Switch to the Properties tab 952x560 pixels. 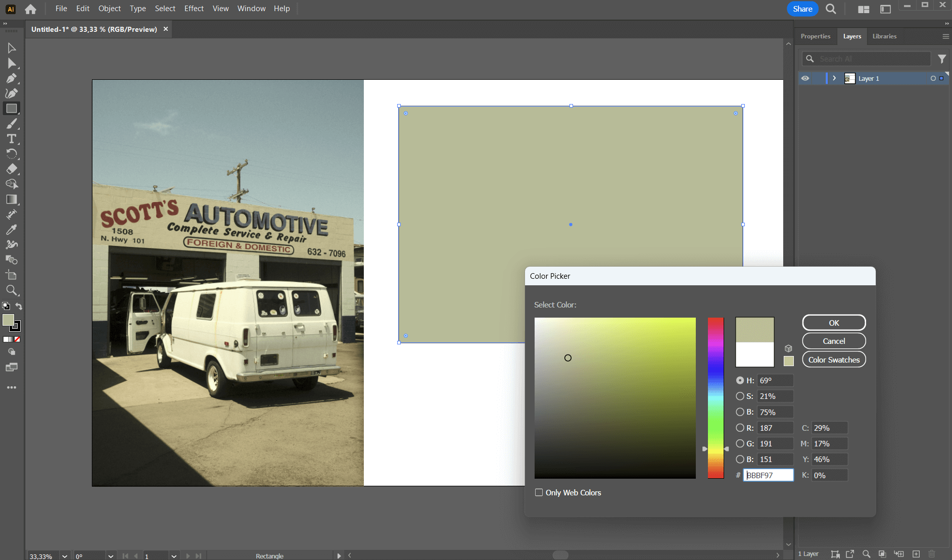point(816,36)
